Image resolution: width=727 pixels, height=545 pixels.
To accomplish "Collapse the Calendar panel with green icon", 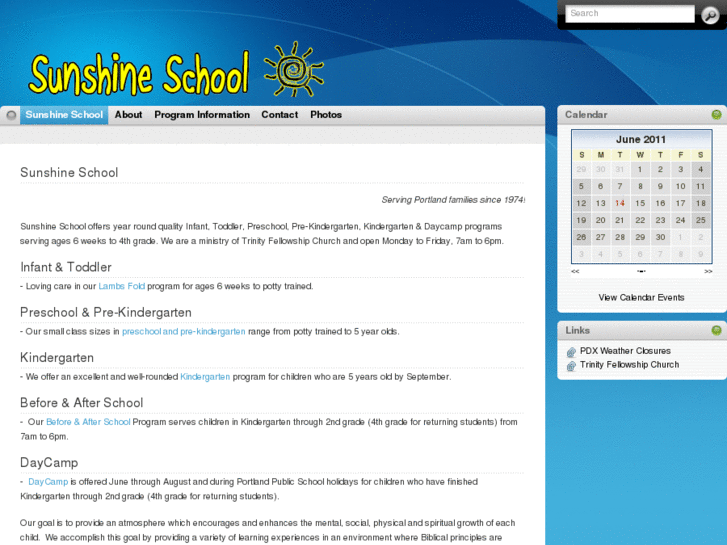I will pos(716,115).
